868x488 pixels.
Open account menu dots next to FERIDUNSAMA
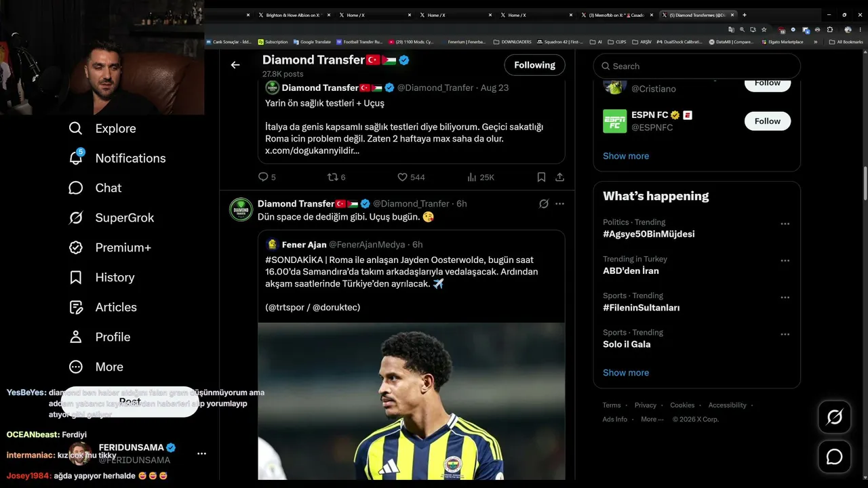pyautogui.click(x=201, y=453)
